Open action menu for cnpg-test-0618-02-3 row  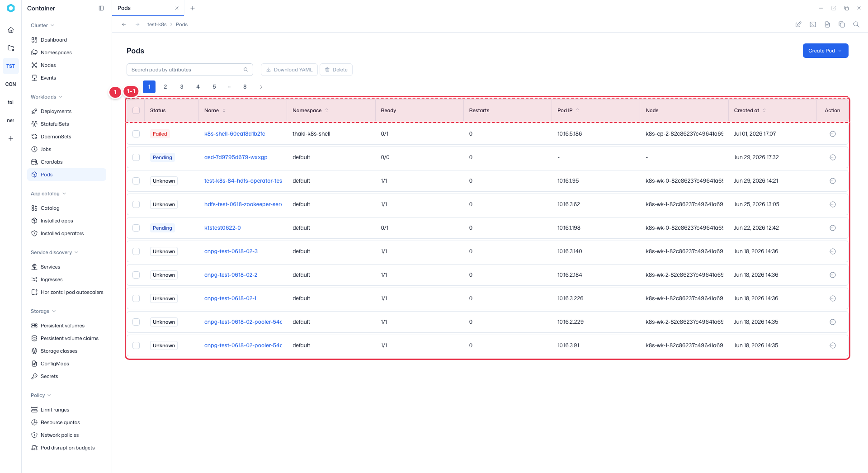point(833,251)
